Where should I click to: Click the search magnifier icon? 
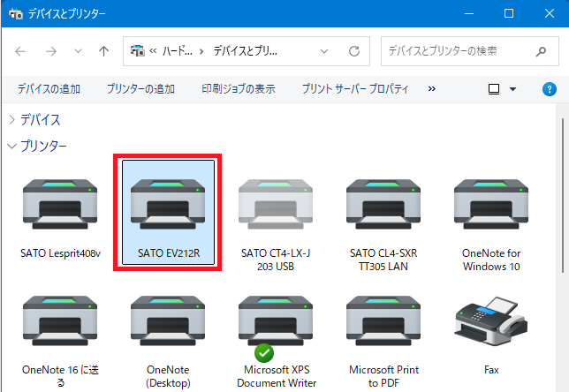541,51
